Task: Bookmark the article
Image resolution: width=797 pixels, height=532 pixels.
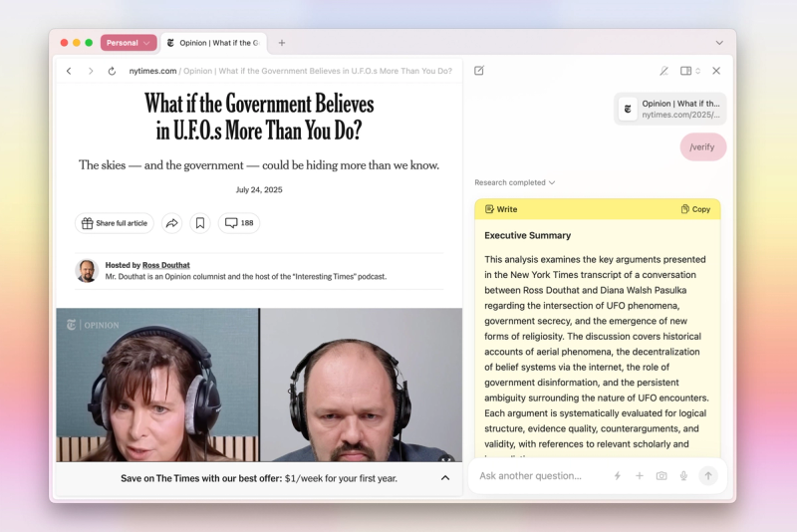Action: [200, 223]
